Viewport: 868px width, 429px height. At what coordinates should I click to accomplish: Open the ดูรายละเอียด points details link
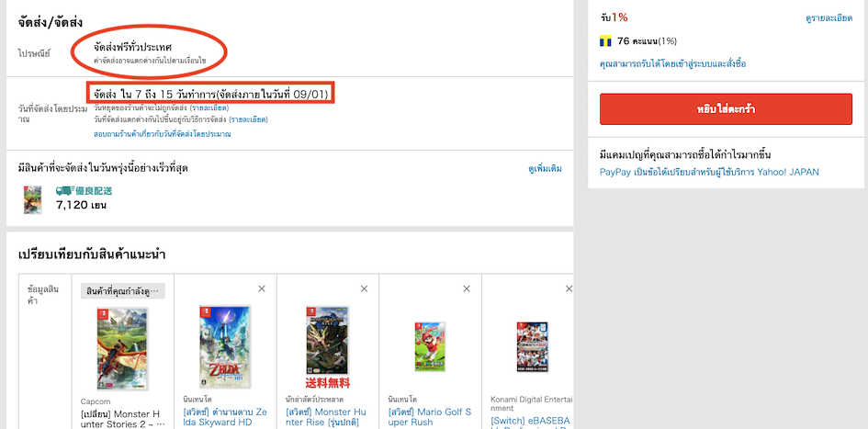point(829,18)
